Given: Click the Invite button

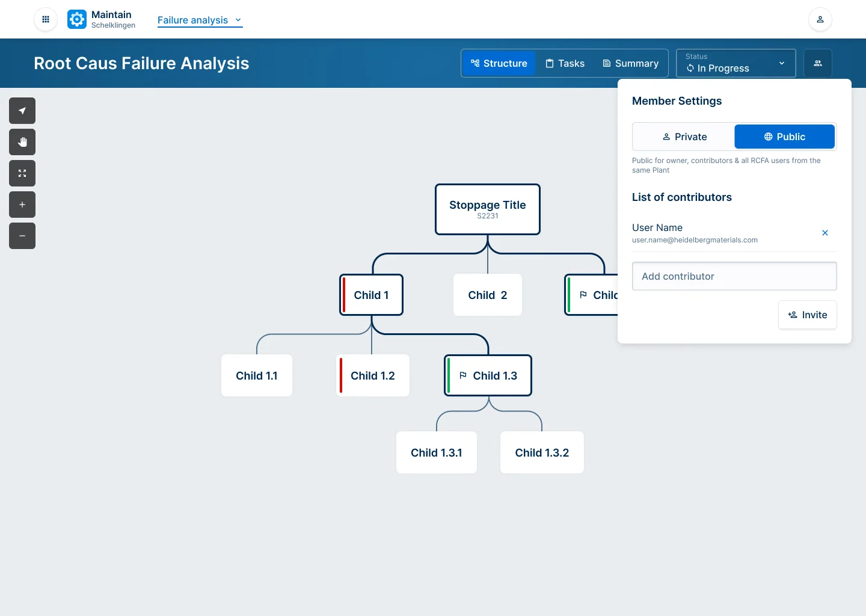Looking at the screenshot, I should point(808,315).
